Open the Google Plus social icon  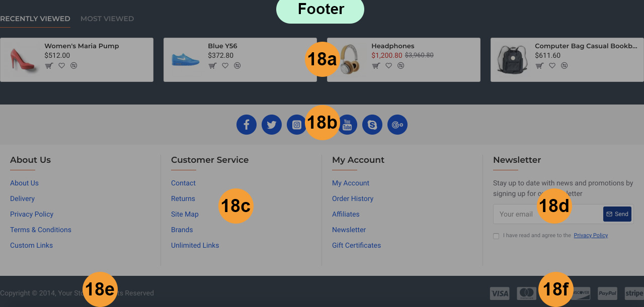[397, 125]
